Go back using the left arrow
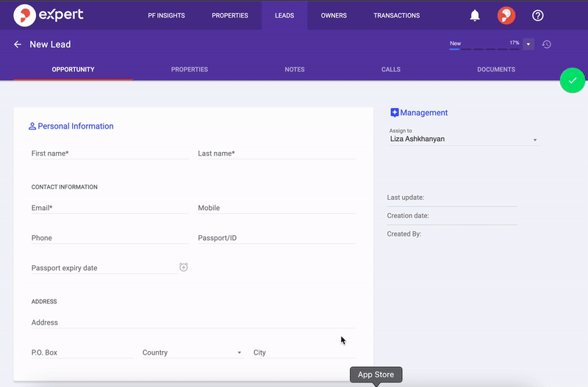Viewport: 588px width, 387px height. coord(18,44)
